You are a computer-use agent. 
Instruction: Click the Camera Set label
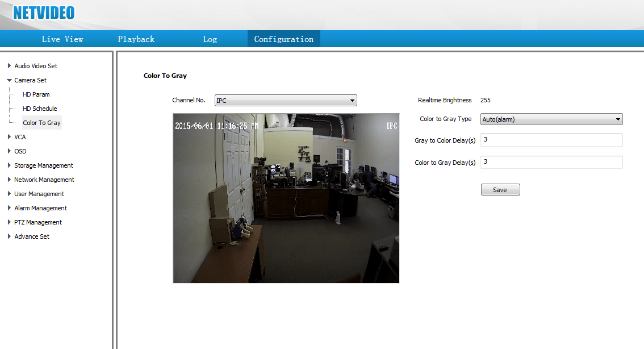coord(31,80)
